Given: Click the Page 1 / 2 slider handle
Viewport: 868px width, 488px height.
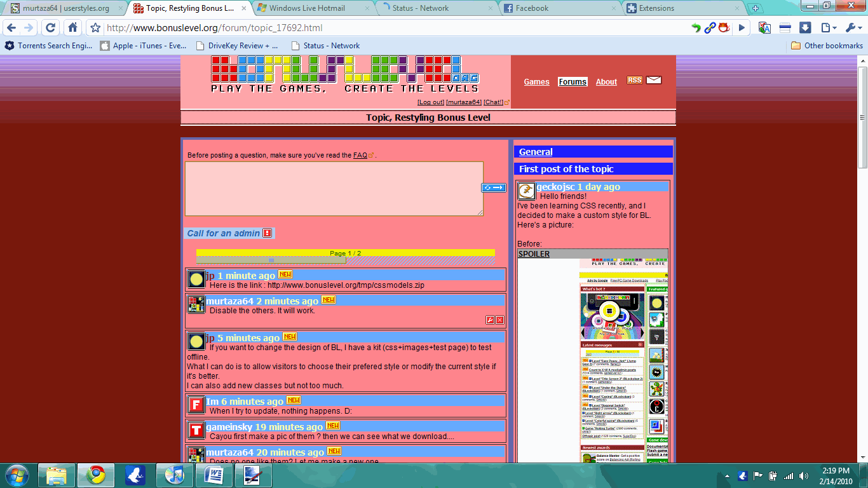Looking at the screenshot, I should pyautogui.click(x=271, y=261).
